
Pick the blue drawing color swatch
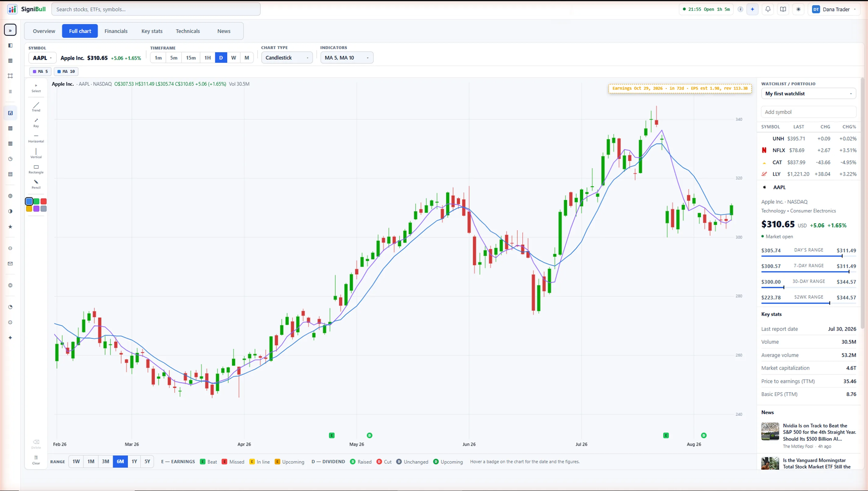pos(29,201)
